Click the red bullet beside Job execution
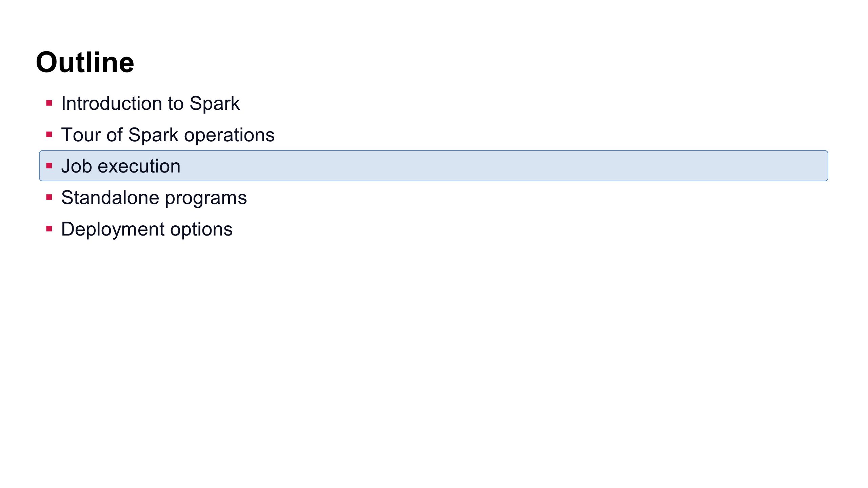This screenshot has width=868, height=488. pos(49,166)
